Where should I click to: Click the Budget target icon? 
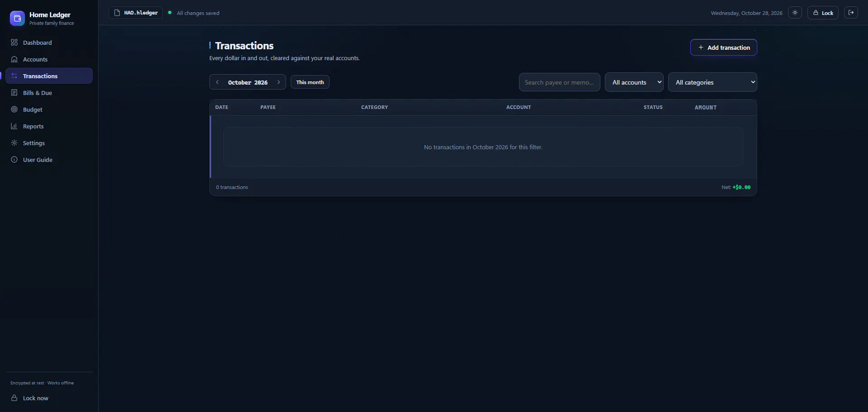pyautogui.click(x=14, y=109)
